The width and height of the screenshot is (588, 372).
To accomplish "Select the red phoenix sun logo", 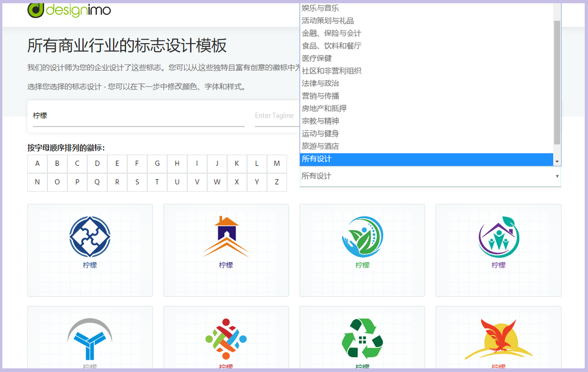I will (x=498, y=338).
